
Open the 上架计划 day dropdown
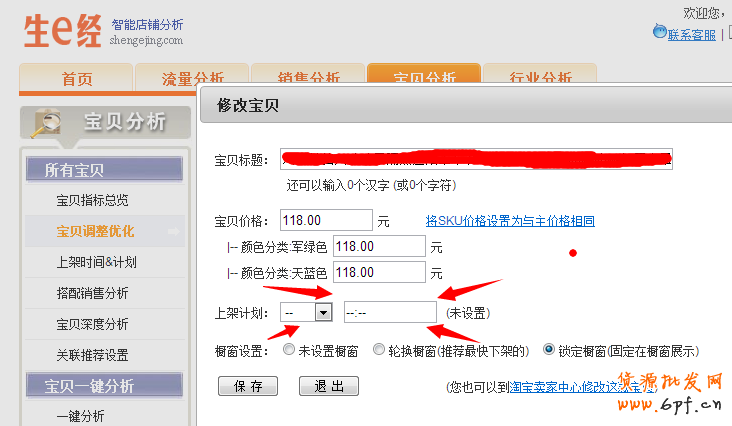(323, 312)
